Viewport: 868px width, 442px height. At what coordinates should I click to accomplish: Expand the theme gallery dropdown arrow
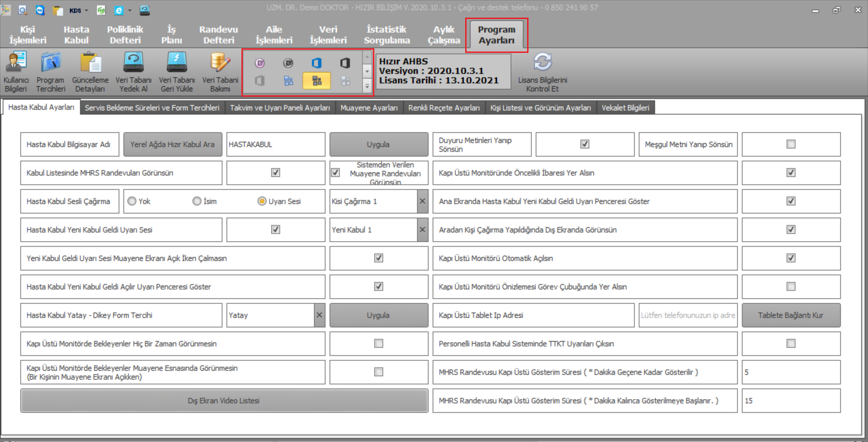tap(367, 86)
